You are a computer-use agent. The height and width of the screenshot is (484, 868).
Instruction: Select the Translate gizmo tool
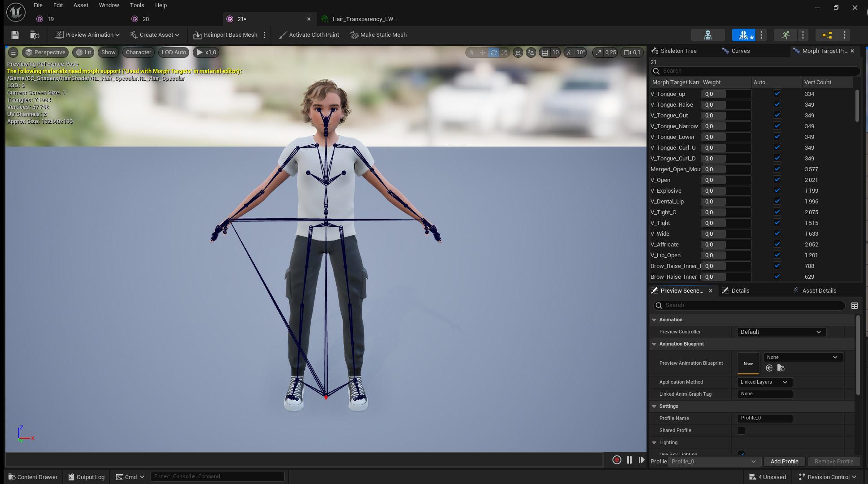482,52
